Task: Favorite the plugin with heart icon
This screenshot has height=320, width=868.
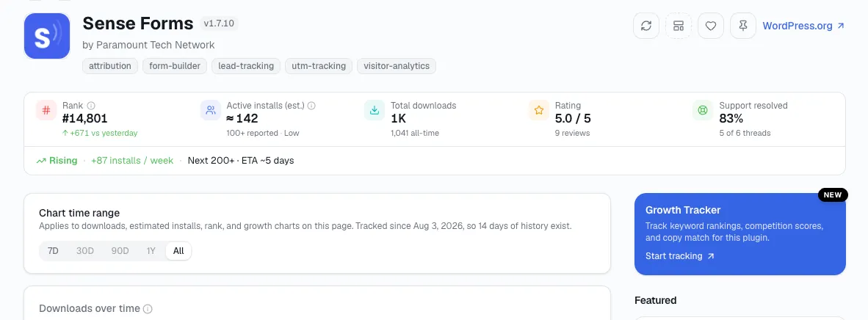Action: tap(711, 26)
